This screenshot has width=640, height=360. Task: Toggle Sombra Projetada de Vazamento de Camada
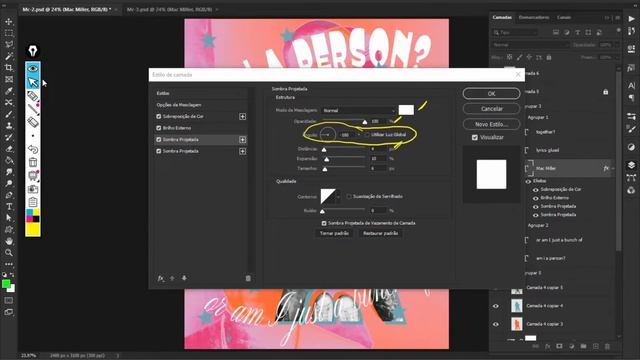(x=324, y=223)
